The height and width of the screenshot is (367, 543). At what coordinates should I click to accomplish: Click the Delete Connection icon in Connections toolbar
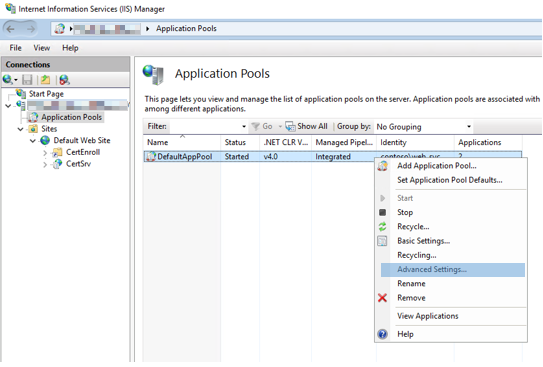tap(64, 80)
